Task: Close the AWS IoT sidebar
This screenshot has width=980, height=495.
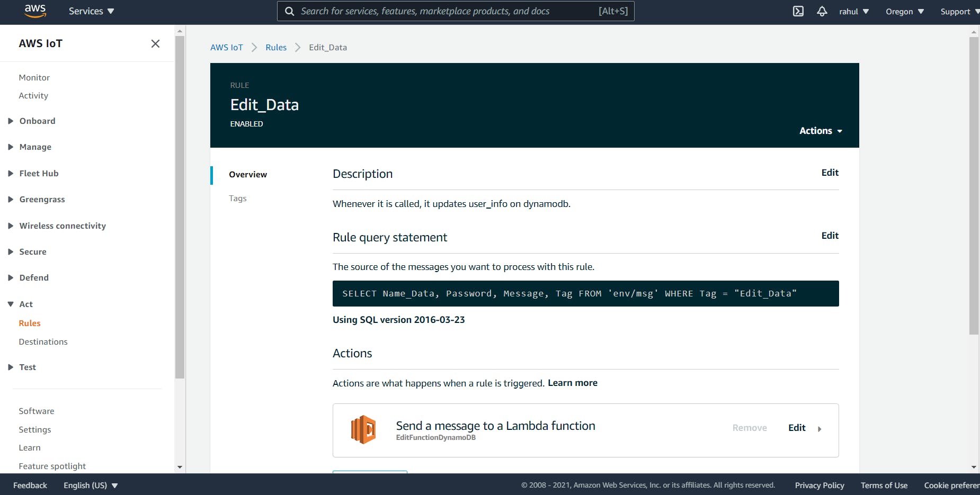Action: (155, 43)
